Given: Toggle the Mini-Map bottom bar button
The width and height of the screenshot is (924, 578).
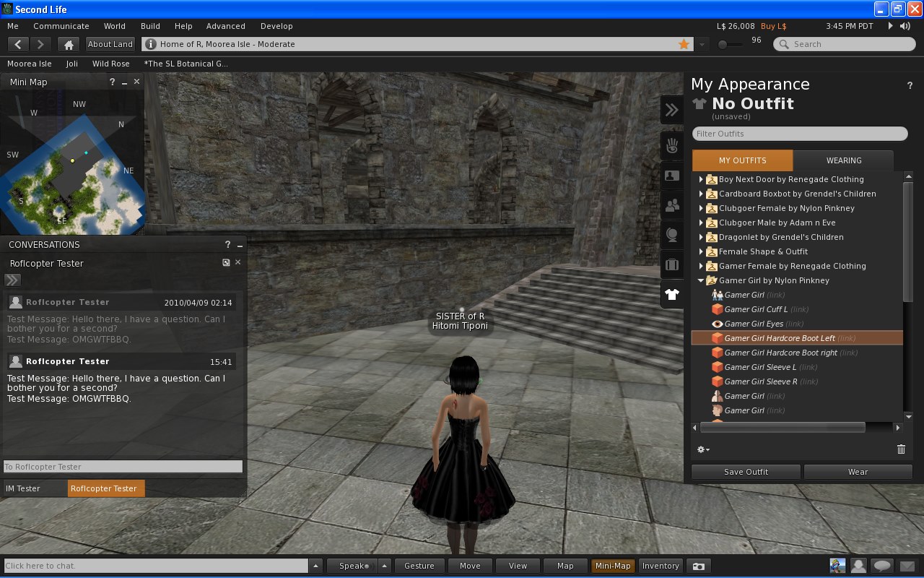Looking at the screenshot, I should (613, 566).
